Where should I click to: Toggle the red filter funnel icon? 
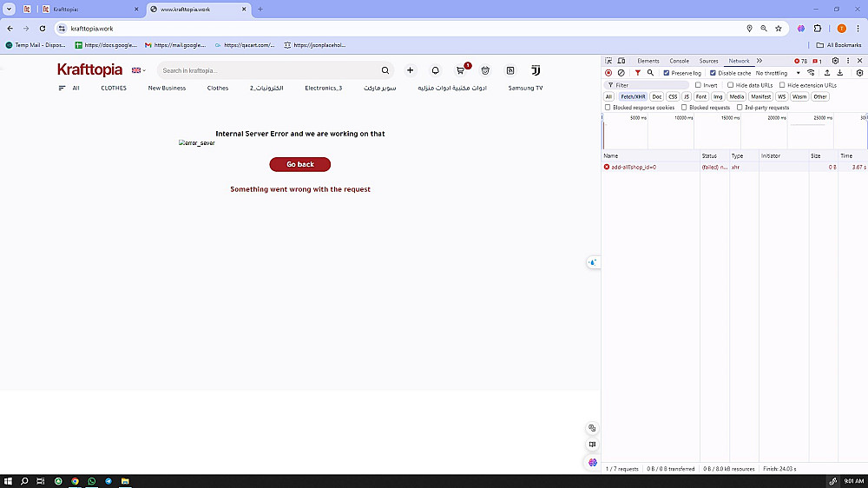click(638, 73)
